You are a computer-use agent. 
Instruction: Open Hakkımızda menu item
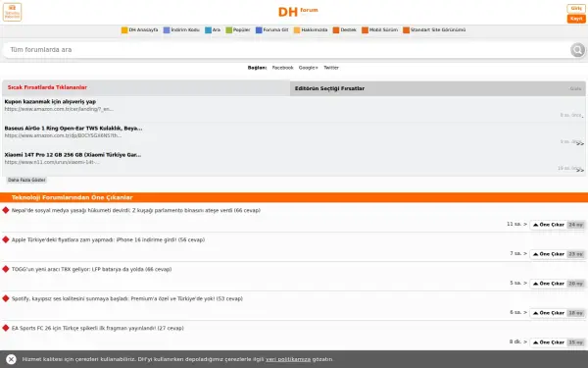315,30
